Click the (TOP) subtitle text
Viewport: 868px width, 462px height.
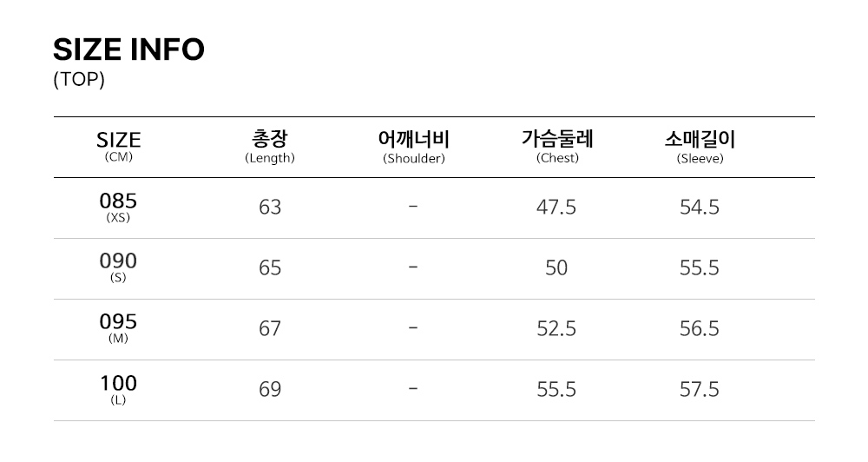click(x=79, y=80)
